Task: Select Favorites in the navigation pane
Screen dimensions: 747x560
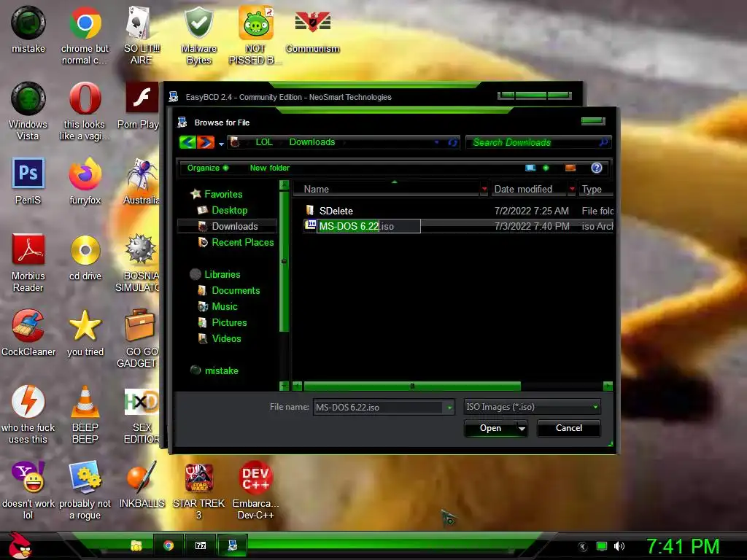Action: pos(223,194)
